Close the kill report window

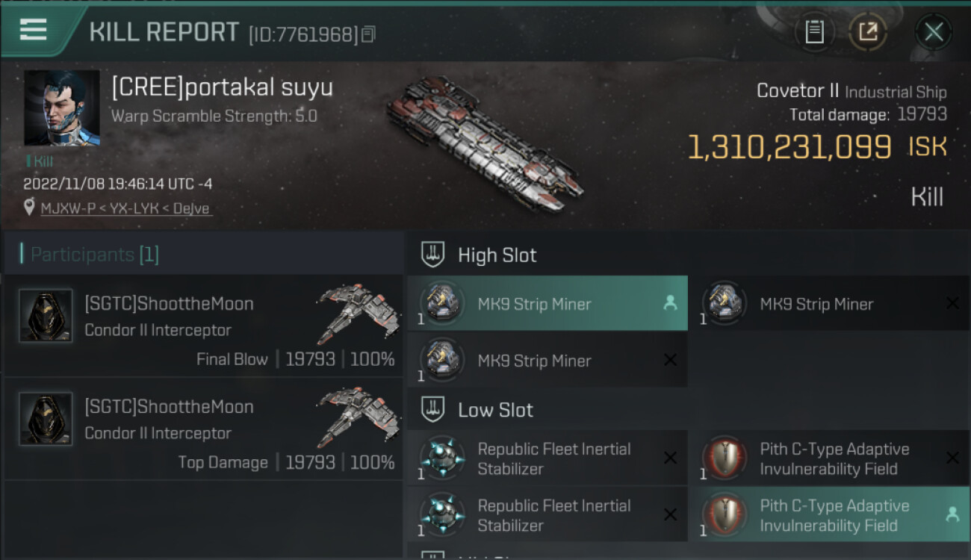click(x=934, y=32)
